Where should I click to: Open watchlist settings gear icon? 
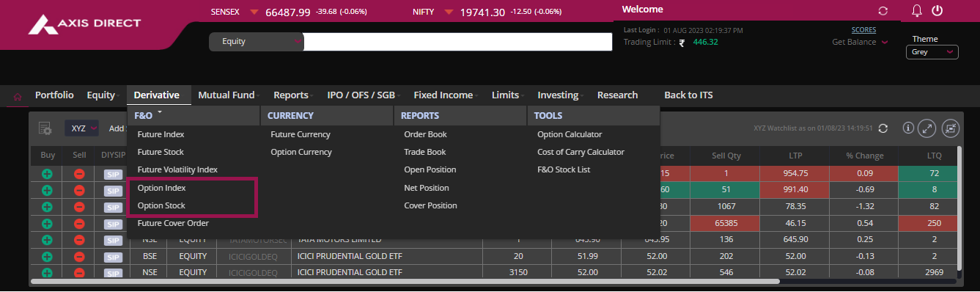coord(45,128)
